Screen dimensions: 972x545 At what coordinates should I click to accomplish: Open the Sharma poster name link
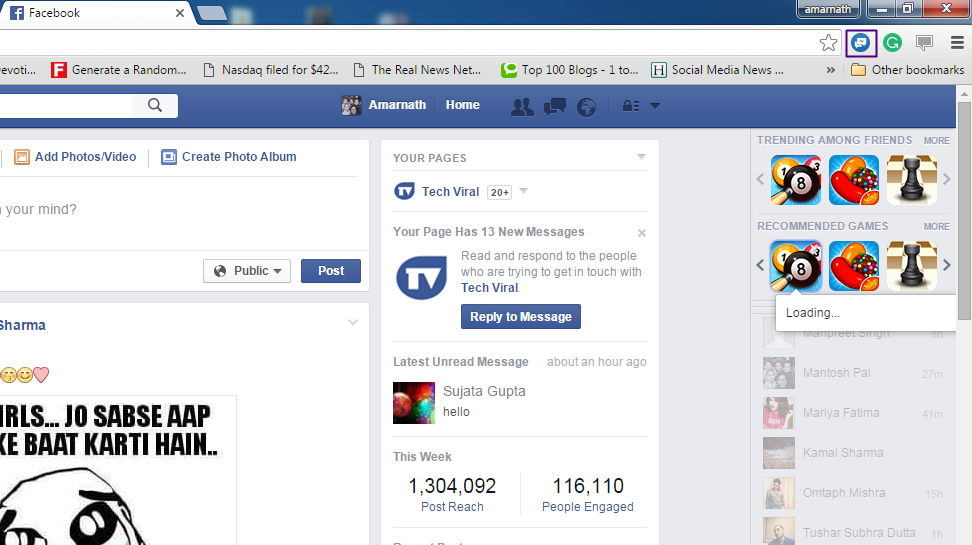(22, 325)
